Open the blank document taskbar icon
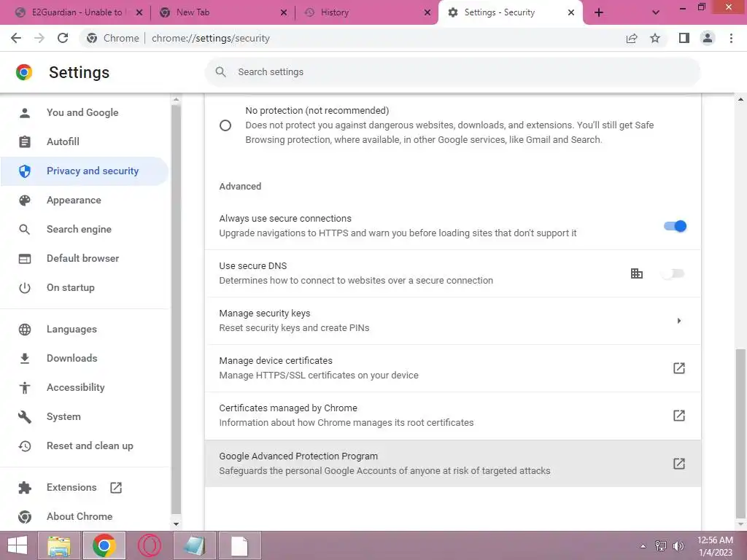The width and height of the screenshot is (747, 560). [239, 545]
